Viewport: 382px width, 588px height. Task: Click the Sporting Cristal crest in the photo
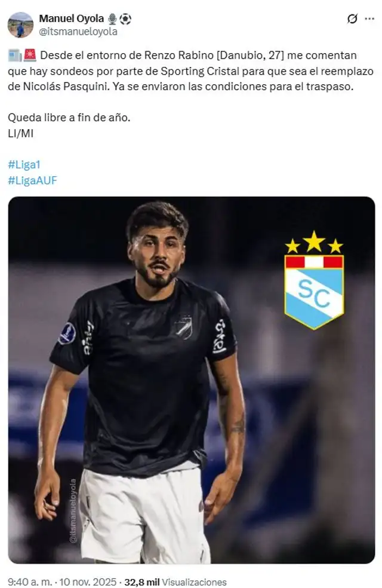click(314, 280)
